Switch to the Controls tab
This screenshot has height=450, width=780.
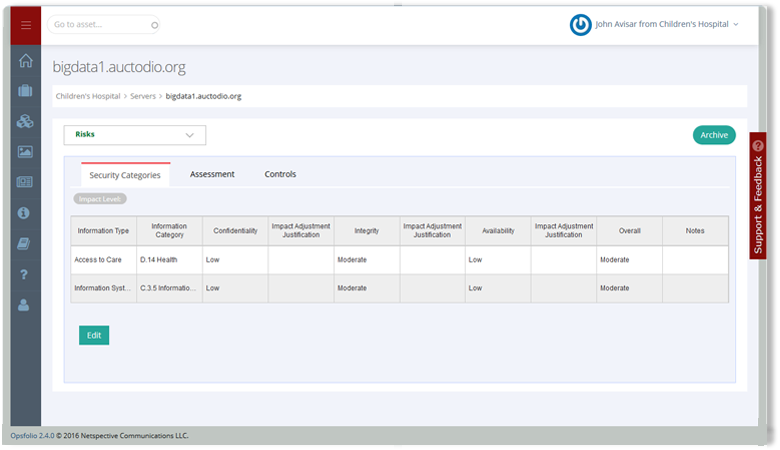(x=280, y=174)
